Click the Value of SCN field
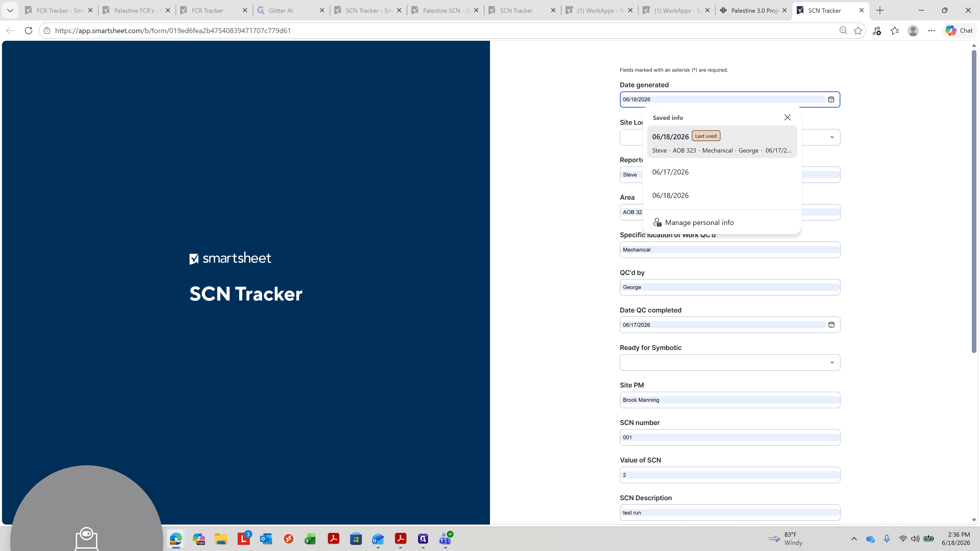The width and height of the screenshot is (980, 551). click(730, 475)
